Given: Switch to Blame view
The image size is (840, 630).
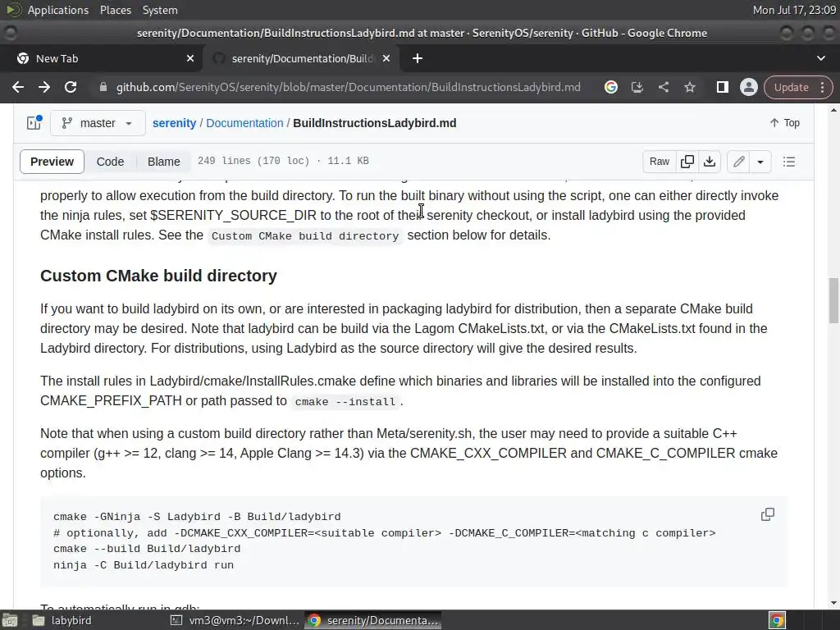Looking at the screenshot, I should [x=163, y=162].
